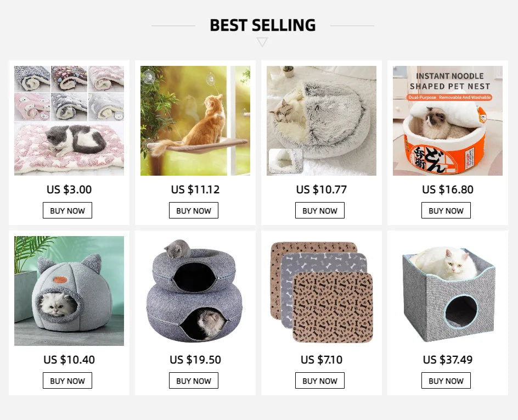The width and height of the screenshot is (518, 420).
Task: View the bone-print pet mats product image
Action: click(322, 291)
